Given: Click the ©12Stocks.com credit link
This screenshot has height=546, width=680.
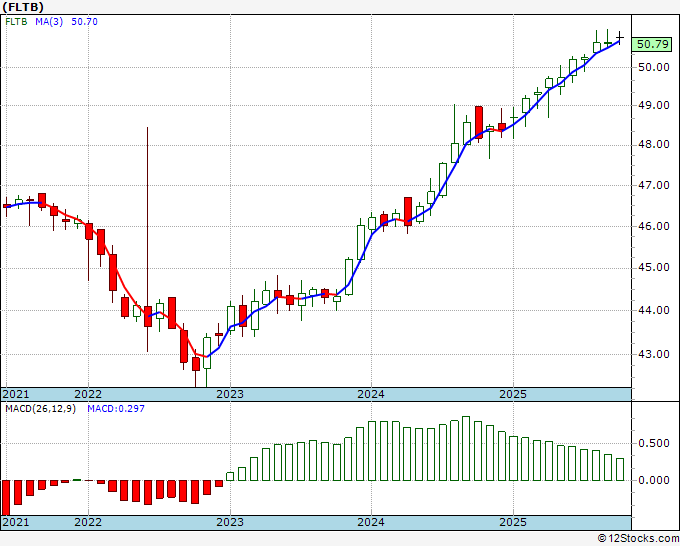Looking at the screenshot, I should tap(638, 539).
